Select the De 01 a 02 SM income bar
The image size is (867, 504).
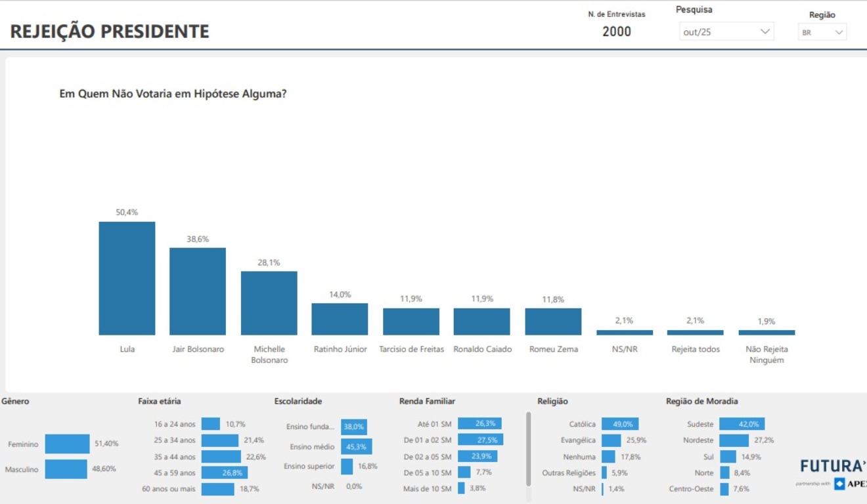tap(480, 440)
